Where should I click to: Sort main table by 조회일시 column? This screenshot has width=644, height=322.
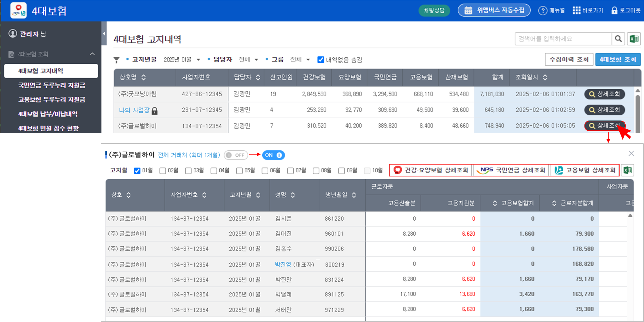click(545, 77)
